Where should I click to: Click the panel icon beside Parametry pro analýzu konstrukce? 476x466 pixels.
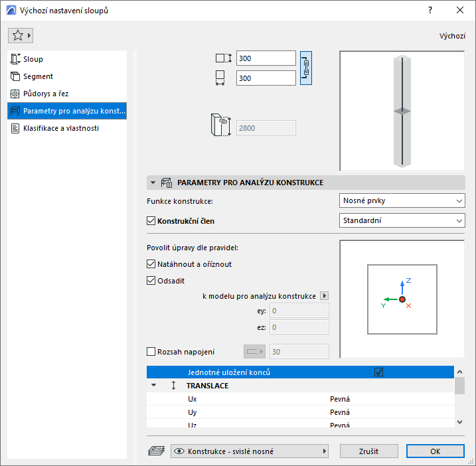[x=167, y=183]
